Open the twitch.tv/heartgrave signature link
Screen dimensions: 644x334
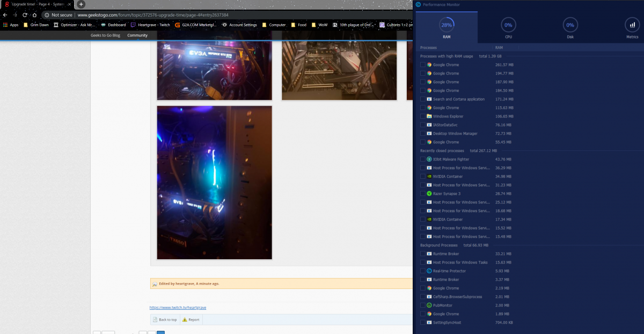pyautogui.click(x=178, y=308)
